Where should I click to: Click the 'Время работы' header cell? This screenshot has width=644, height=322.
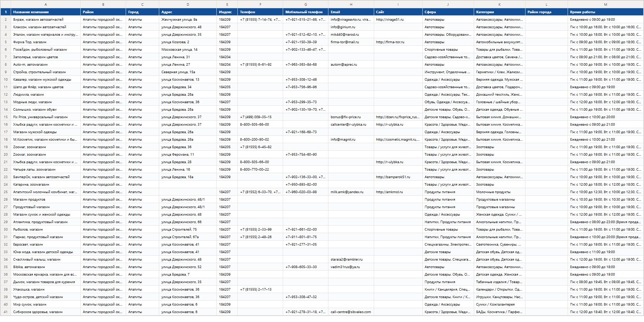[x=605, y=12]
